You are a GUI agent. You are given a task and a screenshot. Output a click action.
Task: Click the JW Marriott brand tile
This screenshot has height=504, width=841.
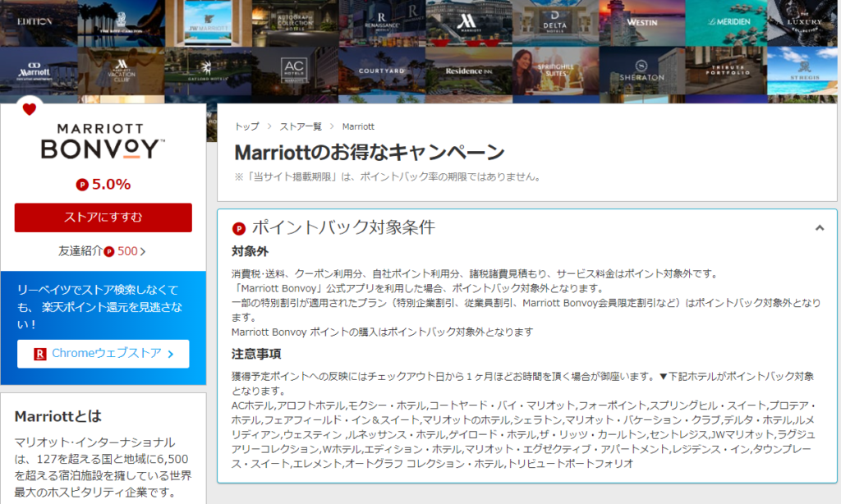[x=208, y=23]
